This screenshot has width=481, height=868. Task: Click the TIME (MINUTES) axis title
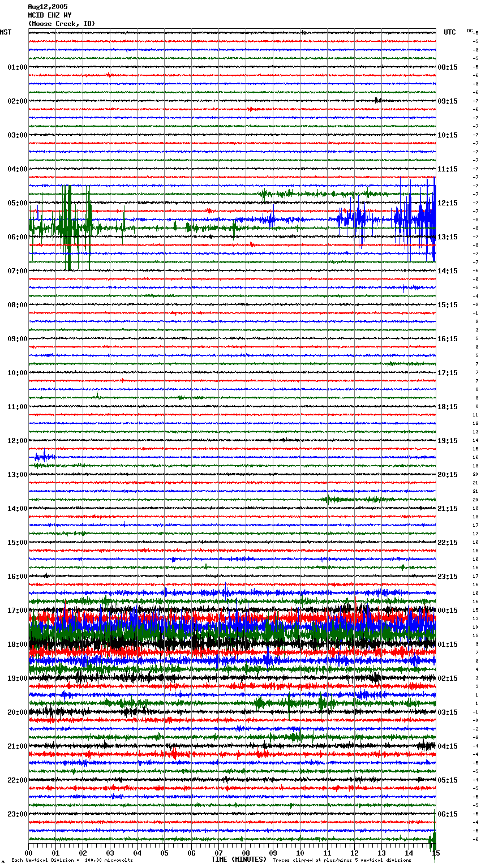pyautogui.click(x=239, y=860)
